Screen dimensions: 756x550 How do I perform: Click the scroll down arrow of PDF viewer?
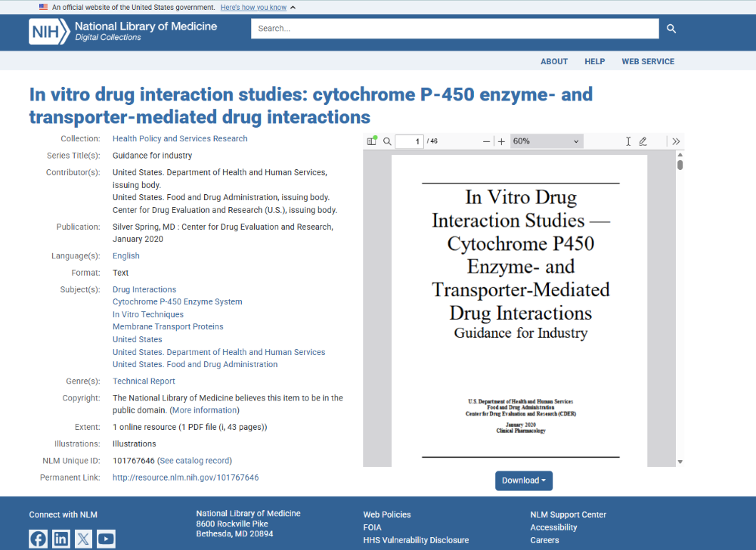tap(680, 462)
